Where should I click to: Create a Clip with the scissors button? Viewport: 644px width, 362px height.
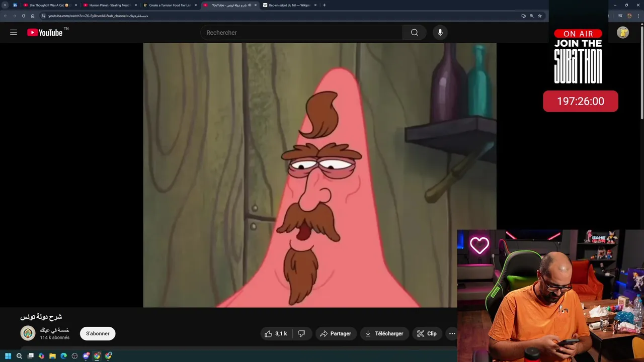[x=427, y=334]
